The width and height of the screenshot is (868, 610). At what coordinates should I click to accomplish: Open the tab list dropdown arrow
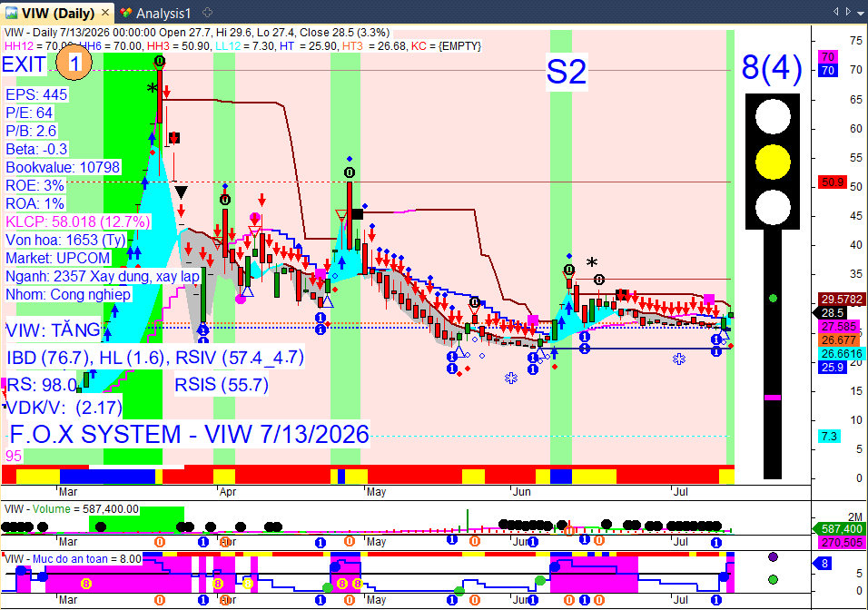(861, 11)
